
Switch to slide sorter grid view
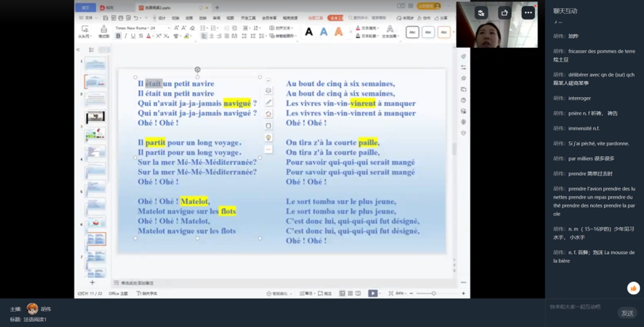[x=350, y=293]
